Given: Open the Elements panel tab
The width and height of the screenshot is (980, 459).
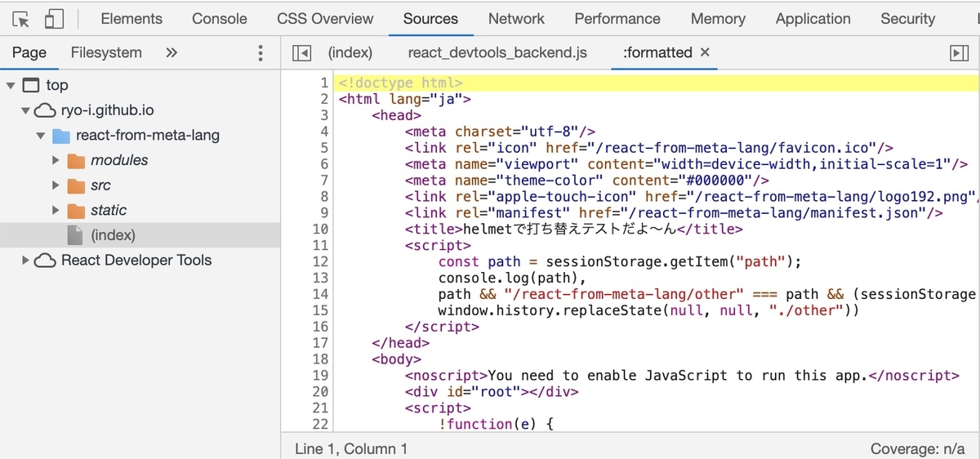Looking at the screenshot, I should pyautogui.click(x=131, y=19).
